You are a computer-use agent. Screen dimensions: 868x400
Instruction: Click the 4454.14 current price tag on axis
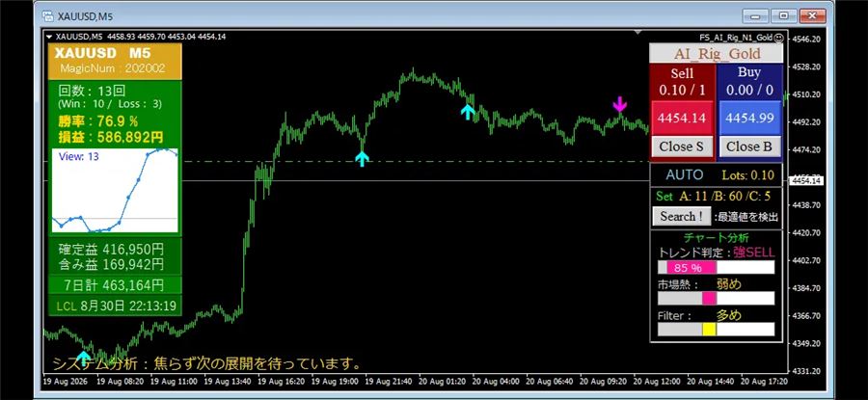806,180
